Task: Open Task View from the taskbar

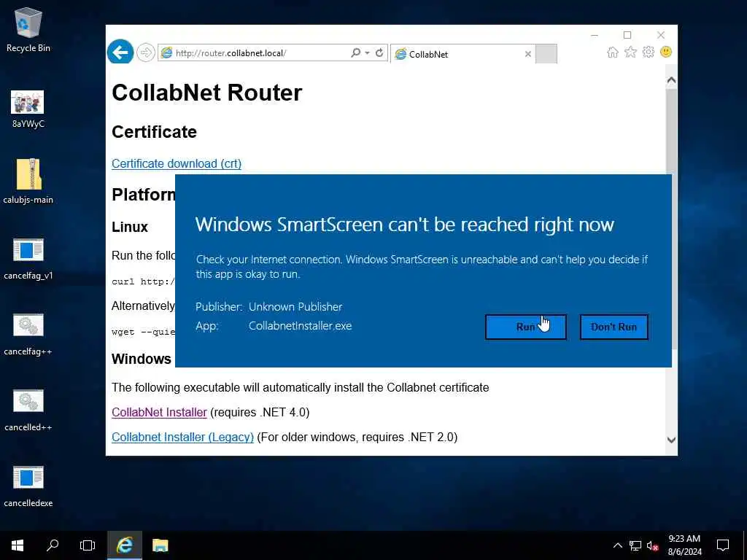Action: click(x=88, y=545)
